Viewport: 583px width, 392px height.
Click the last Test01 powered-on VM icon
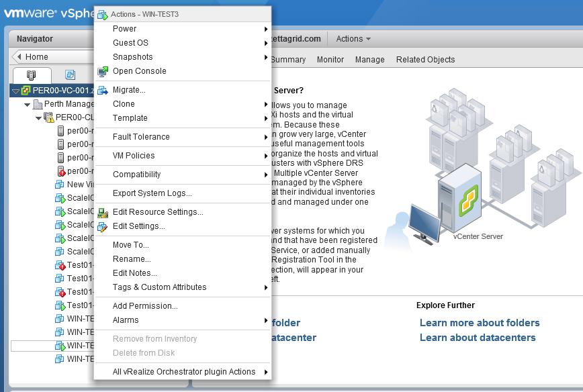pos(60,305)
